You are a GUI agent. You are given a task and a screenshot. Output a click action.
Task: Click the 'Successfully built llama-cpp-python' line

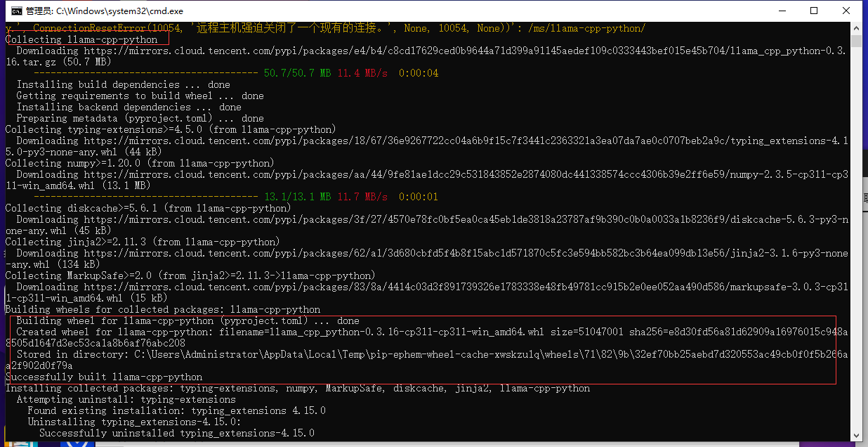point(104,377)
